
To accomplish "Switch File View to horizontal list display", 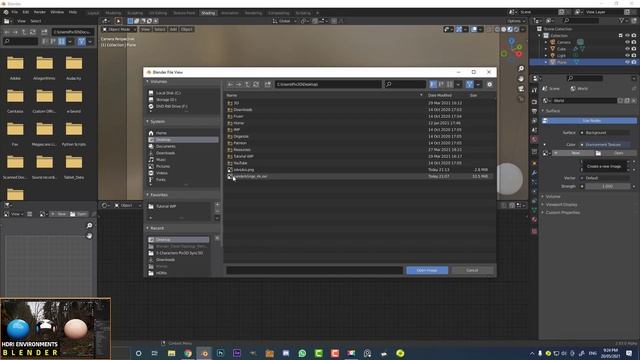I will coord(441,84).
